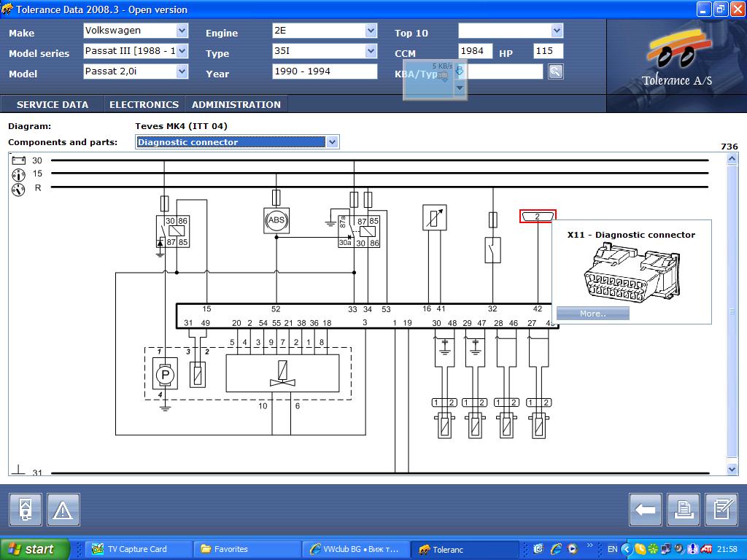Switch to the ELECTRONICS tab
This screenshot has height=560, width=747.
click(144, 104)
